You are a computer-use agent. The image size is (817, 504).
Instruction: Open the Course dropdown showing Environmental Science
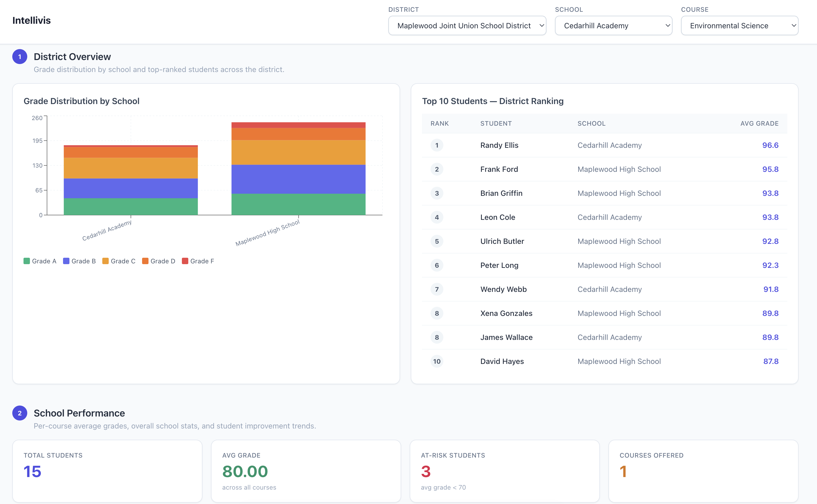click(739, 26)
